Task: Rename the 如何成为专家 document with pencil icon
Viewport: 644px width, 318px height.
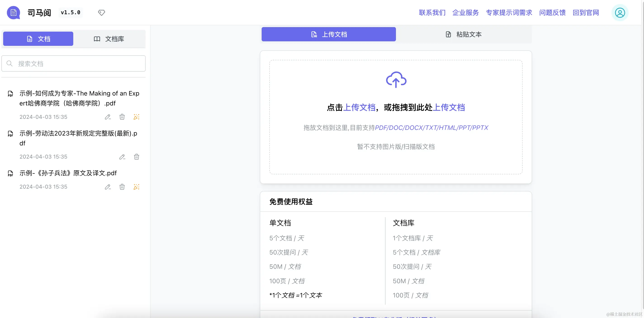Action: (x=108, y=117)
